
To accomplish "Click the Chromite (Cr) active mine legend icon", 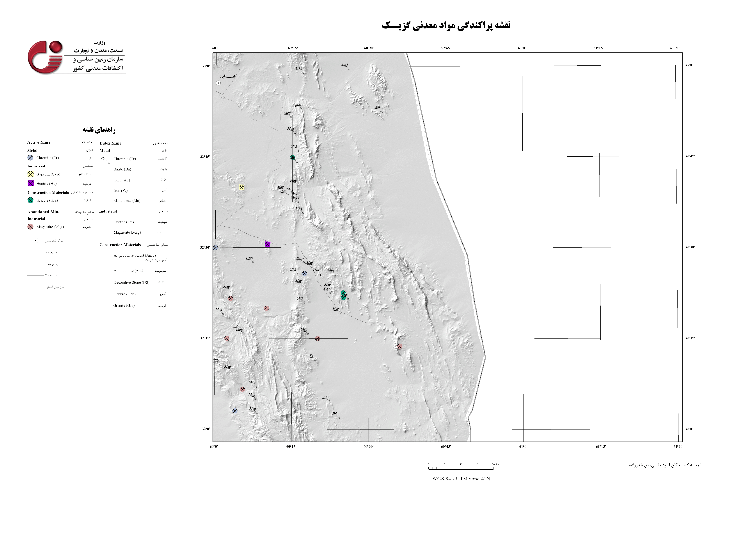I will (30, 157).
